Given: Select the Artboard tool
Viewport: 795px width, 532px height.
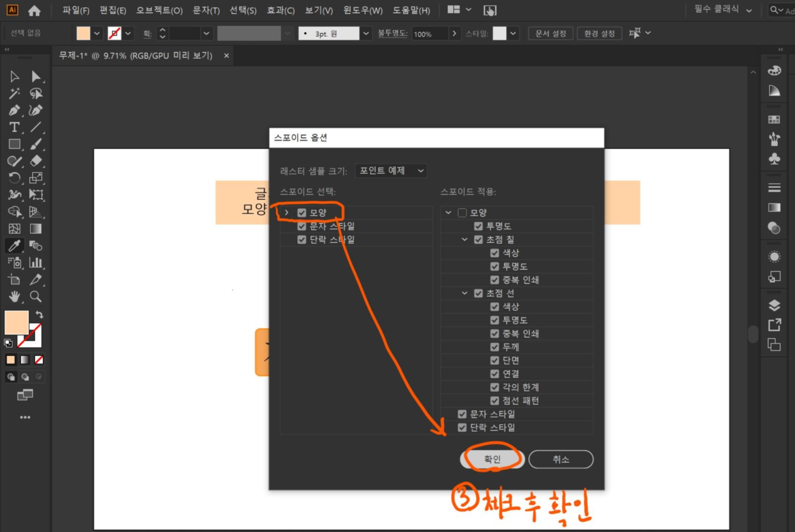Looking at the screenshot, I should (14, 279).
